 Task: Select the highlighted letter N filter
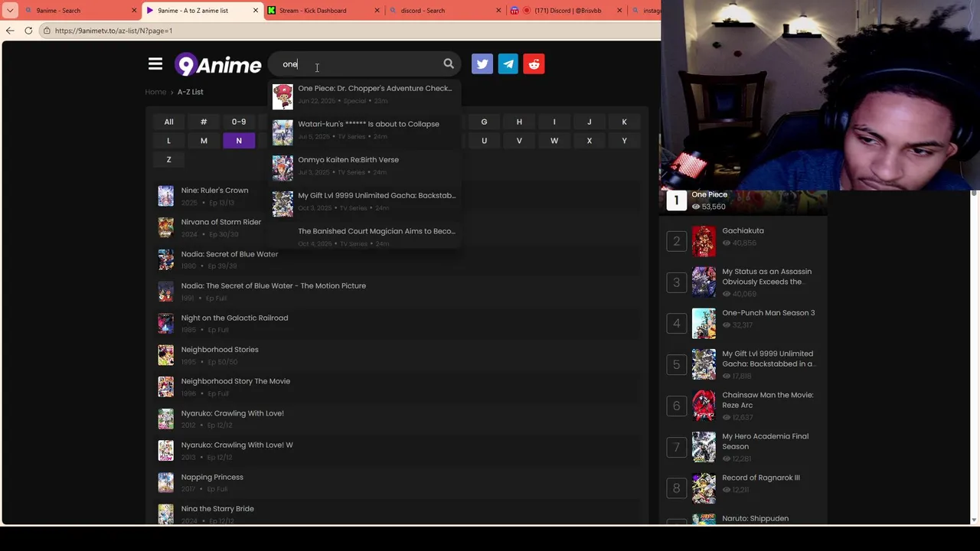point(239,141)
